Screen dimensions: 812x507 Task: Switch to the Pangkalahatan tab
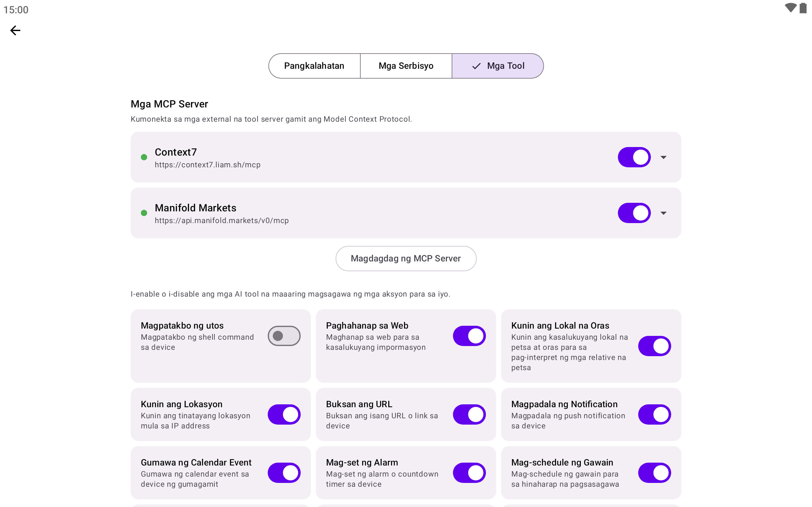pos(314,66)
